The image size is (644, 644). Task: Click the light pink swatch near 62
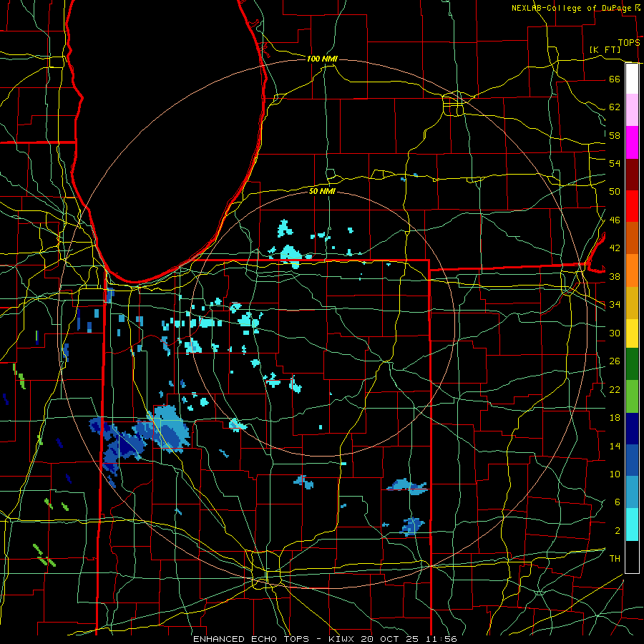click(x=632, y=110)
